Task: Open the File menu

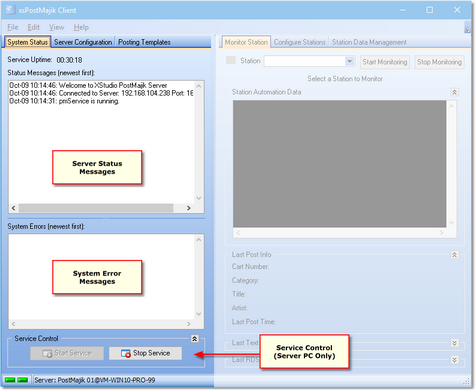Action: [13, 27]
